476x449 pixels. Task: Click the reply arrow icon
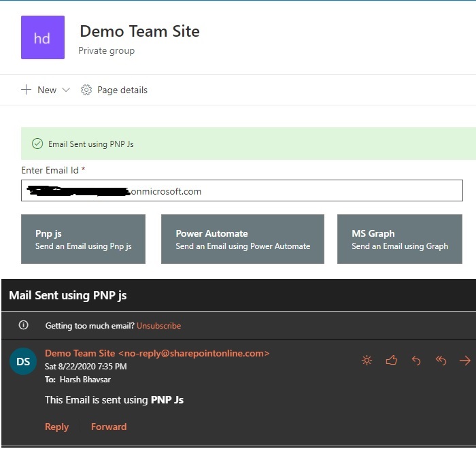click(x=416, y=361)
